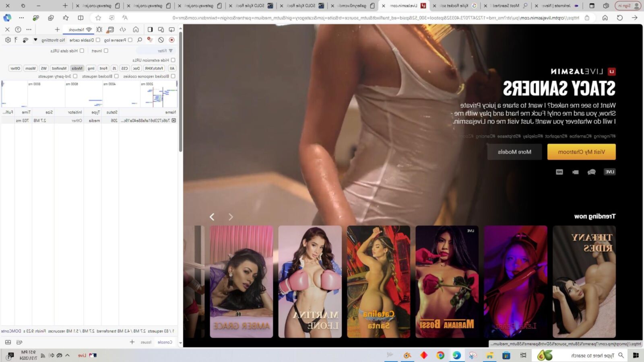Image resolution: width=644 pixels, height=362 pixels.
Task: Open the Sources bug icon
Action: click(x=99, y=29)
